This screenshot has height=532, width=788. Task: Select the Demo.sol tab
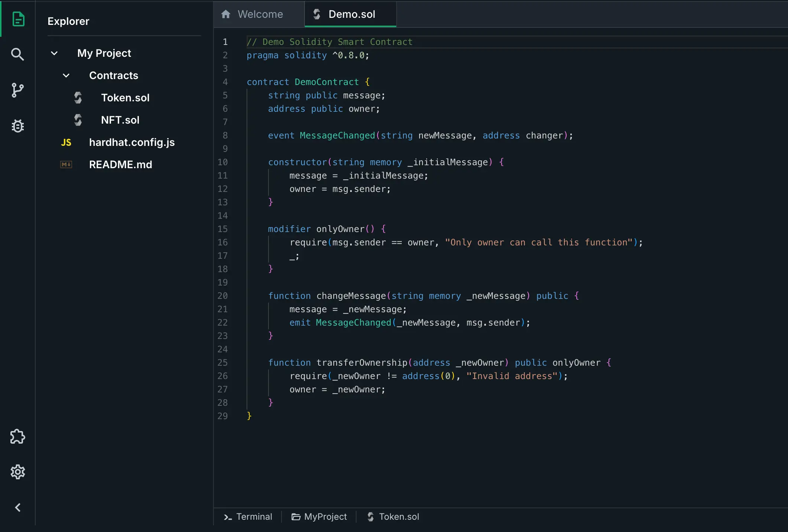pos(351,14)
